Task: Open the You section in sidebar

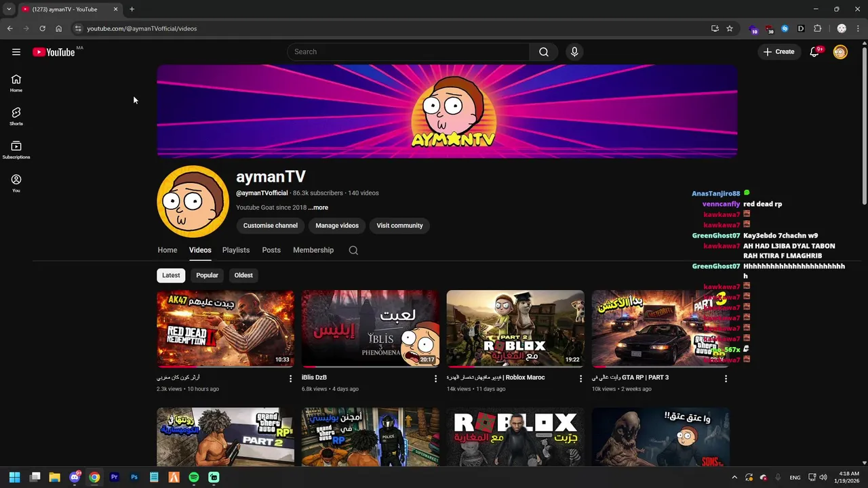Action: [16, 183]
